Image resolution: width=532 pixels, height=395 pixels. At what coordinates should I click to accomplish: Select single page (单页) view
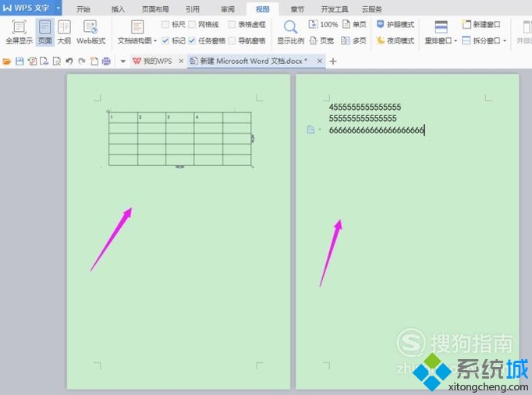354,24
